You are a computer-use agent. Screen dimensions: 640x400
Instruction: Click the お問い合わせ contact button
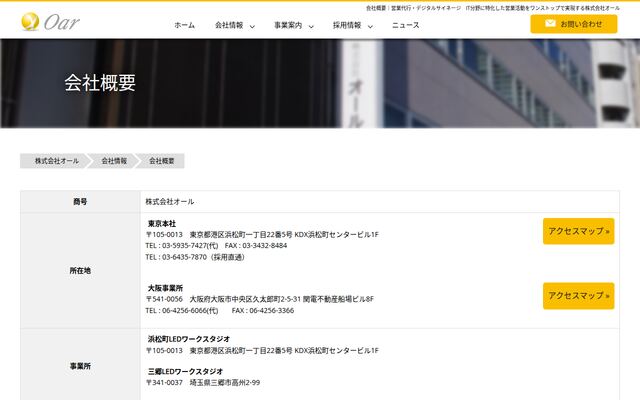[x=573, y=24]
